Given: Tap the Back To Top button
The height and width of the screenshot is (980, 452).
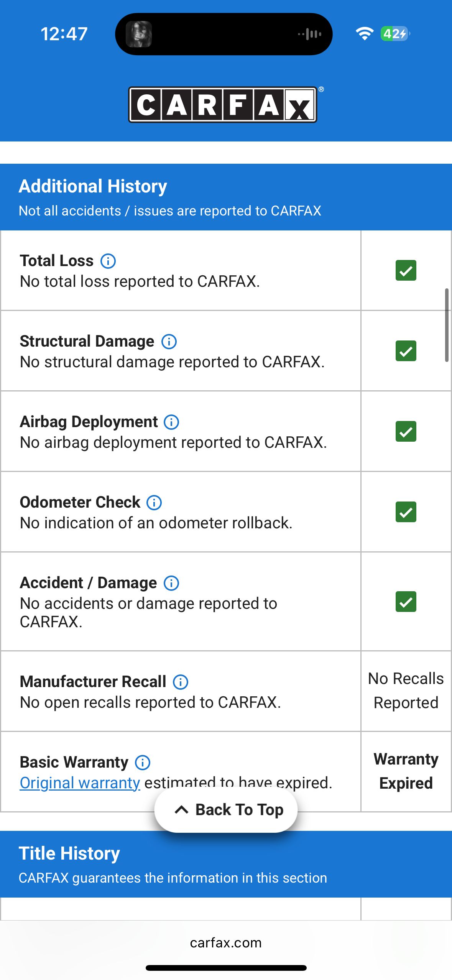Looking at the screenshot, I should (x=226, y=810).
